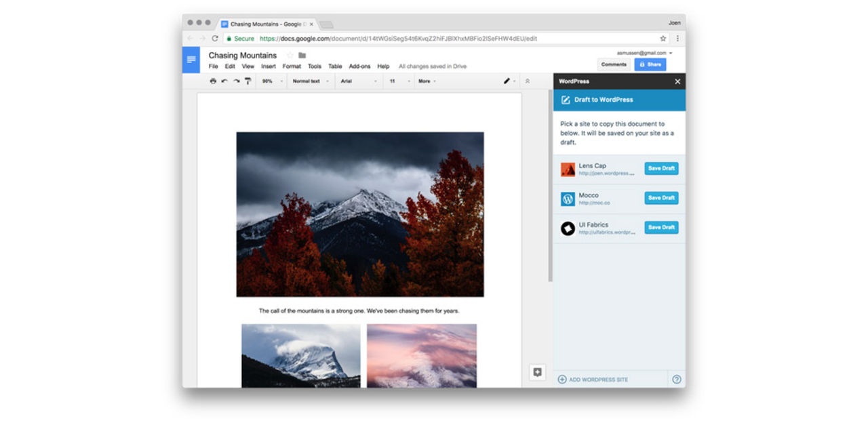Click the Undo icon
868x423 pixels.
(x=224, y=81)
